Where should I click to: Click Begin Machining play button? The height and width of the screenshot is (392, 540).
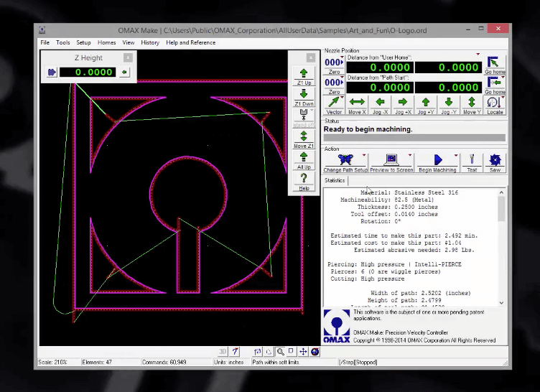[x=437, y=163]
